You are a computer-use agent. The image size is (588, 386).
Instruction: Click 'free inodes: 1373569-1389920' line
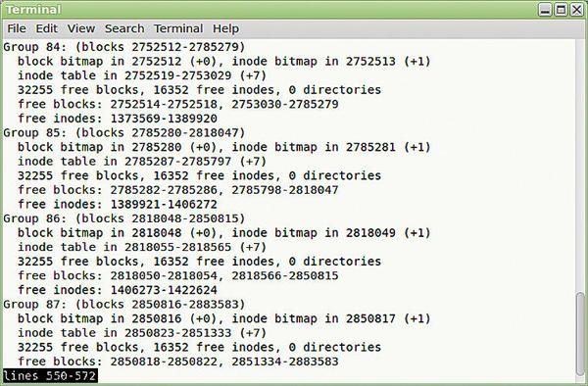pos(118,119)
